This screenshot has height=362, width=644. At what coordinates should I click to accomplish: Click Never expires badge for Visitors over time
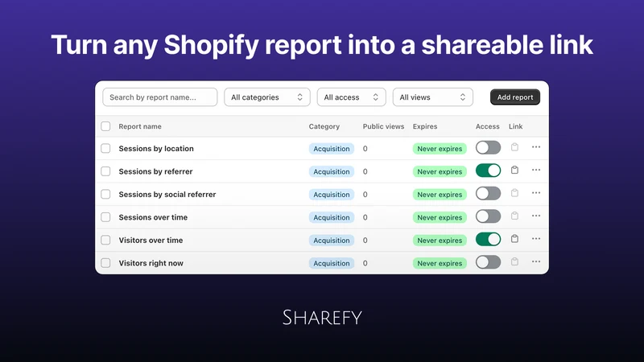coord(440,240)
